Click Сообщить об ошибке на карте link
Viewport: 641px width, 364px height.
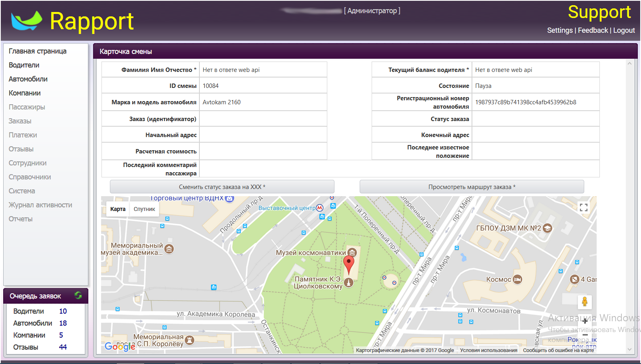558,350
